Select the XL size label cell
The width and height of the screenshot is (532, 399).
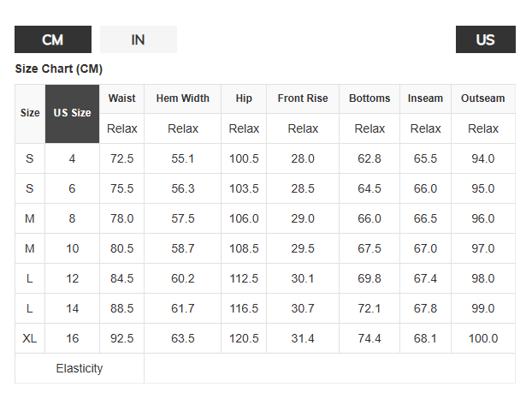pos(30,338)
